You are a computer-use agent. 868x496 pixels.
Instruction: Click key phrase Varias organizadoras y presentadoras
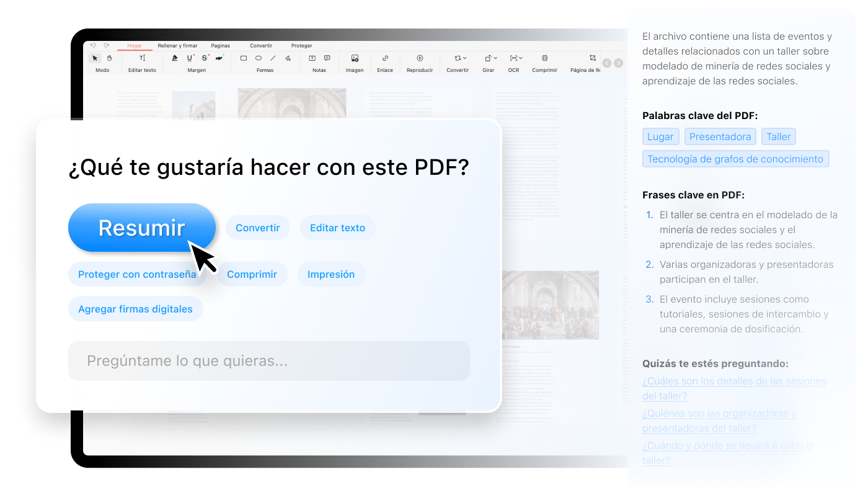point(746,272)
